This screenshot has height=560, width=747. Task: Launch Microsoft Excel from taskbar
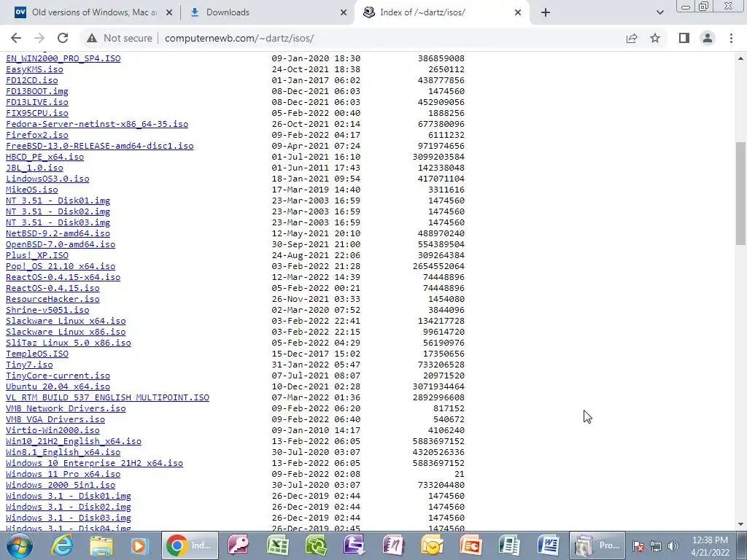276,545
